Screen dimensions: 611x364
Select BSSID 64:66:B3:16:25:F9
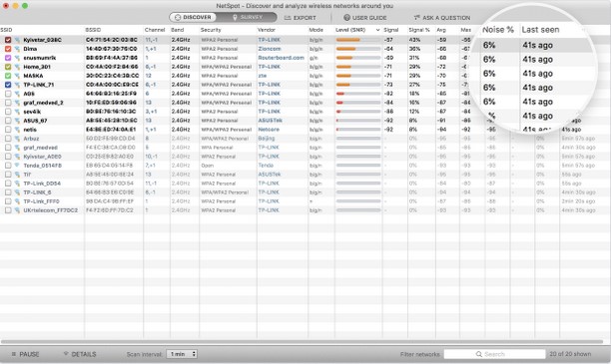pyautogui.click(x=111, y=94)
